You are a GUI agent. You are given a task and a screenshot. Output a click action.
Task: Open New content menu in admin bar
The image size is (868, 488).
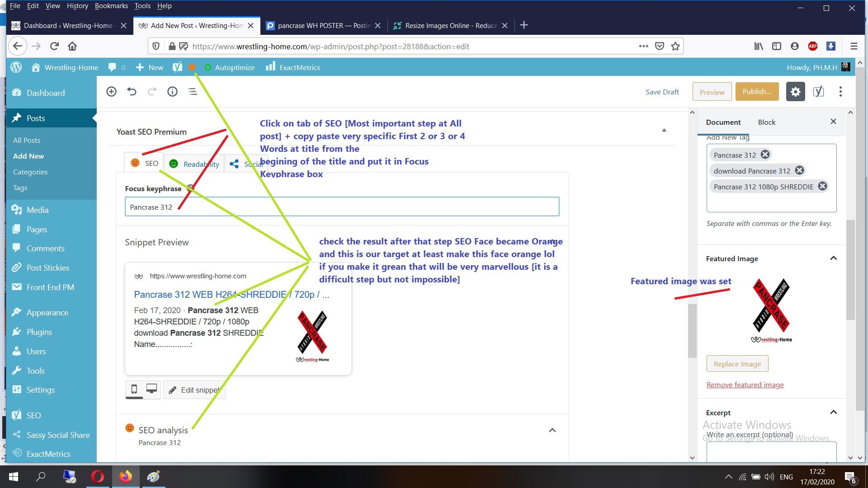[150, 67]
